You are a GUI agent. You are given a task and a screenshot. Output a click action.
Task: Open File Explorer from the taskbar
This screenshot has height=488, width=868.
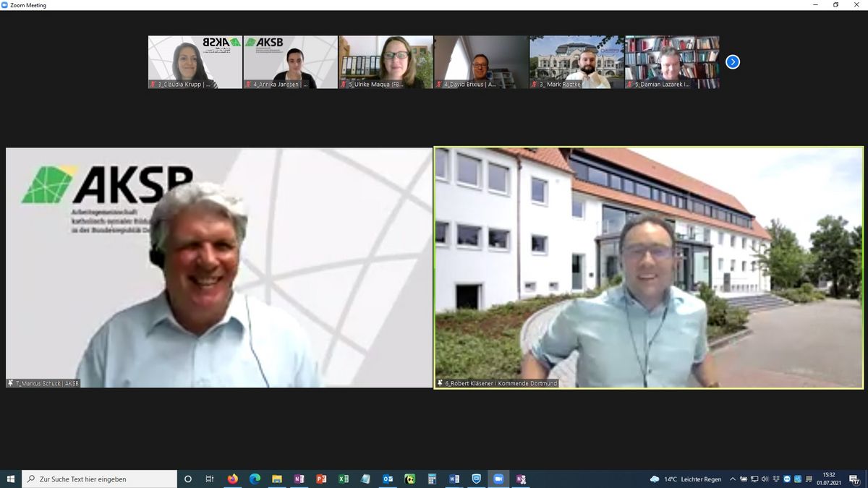point(277,479)
